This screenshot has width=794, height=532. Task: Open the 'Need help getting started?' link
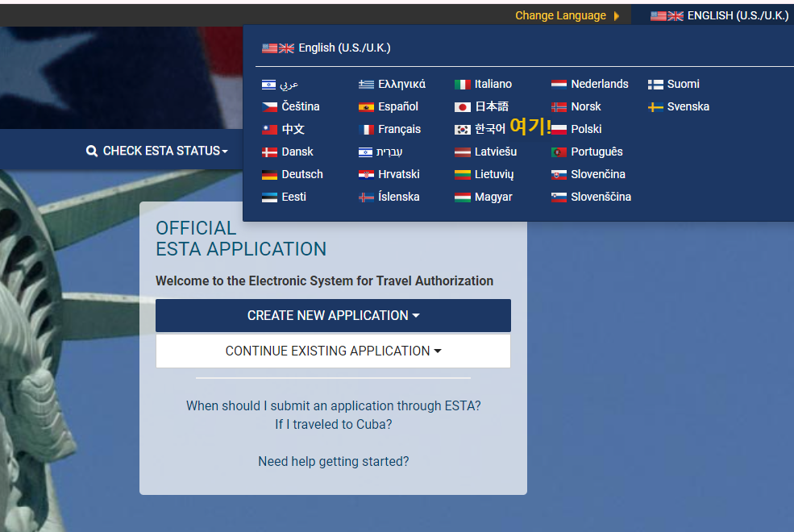(x=333, y=462)
